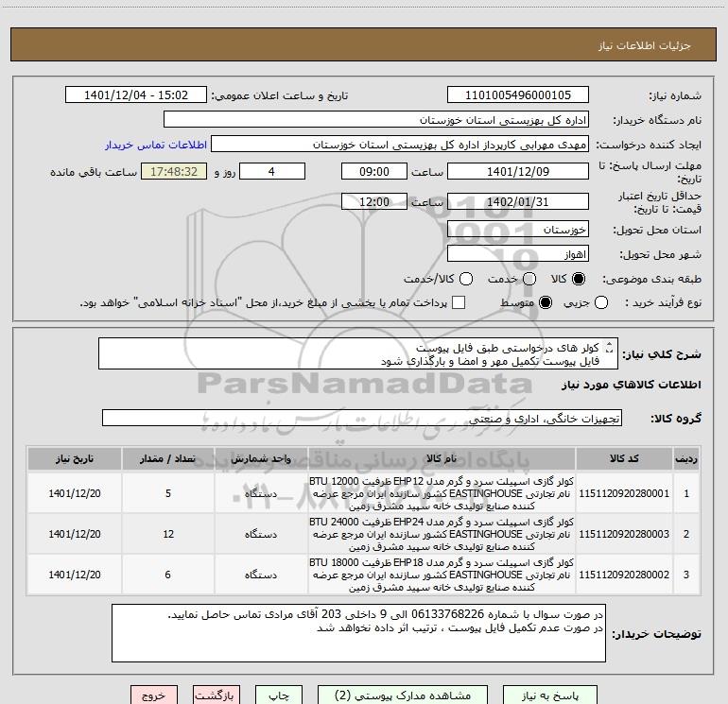
Task: Click the EHP18 18000 BTU product name
Action: tap(442, 575)
